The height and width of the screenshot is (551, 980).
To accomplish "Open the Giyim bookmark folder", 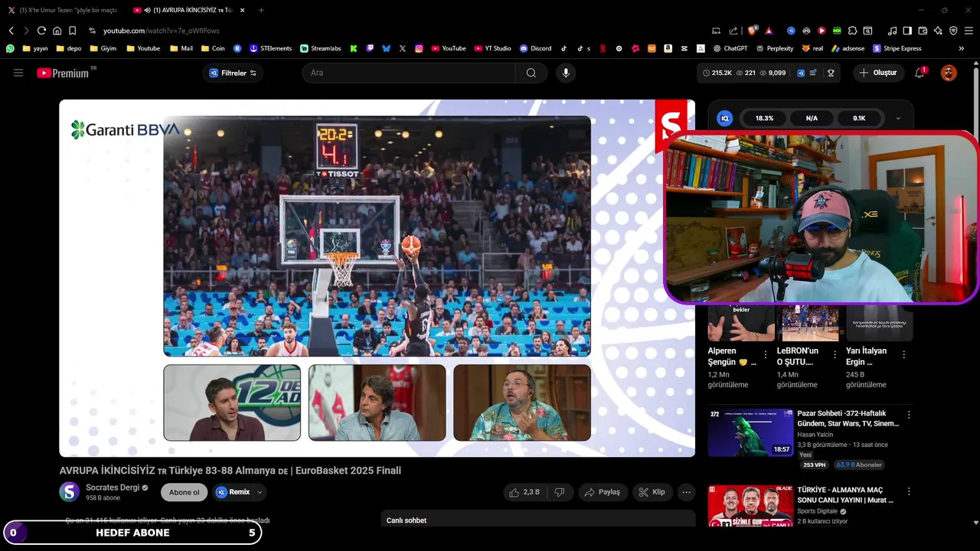I will pyautogui.click(x=103, y=48).
